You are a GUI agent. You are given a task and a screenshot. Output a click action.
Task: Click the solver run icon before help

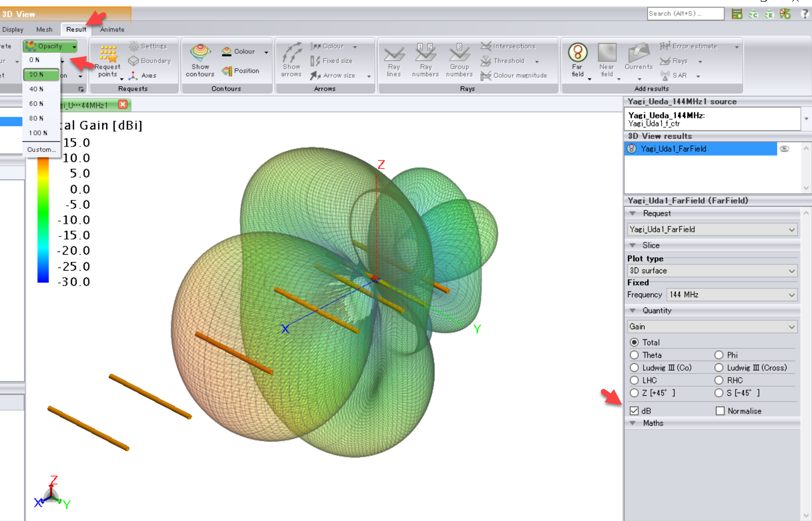(x=785, y=14)
